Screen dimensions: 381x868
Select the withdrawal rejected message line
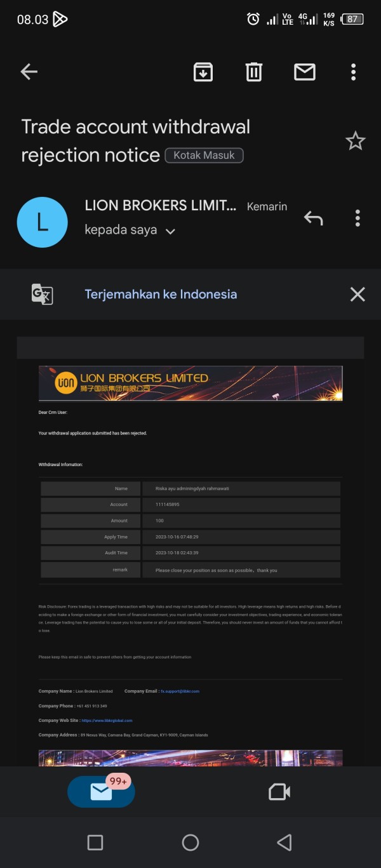point(93,433)
